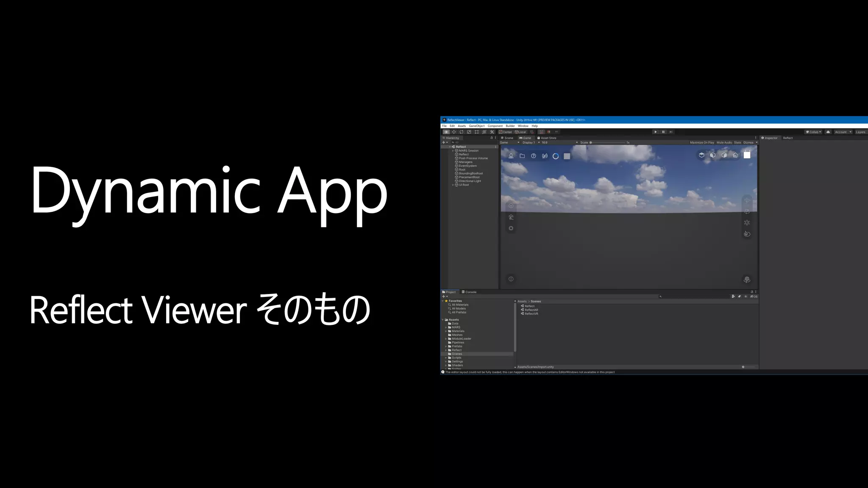Expand the MARS Session hierarchy item
Viewport: 868px width, 488px height.
(x=453, y=151)
